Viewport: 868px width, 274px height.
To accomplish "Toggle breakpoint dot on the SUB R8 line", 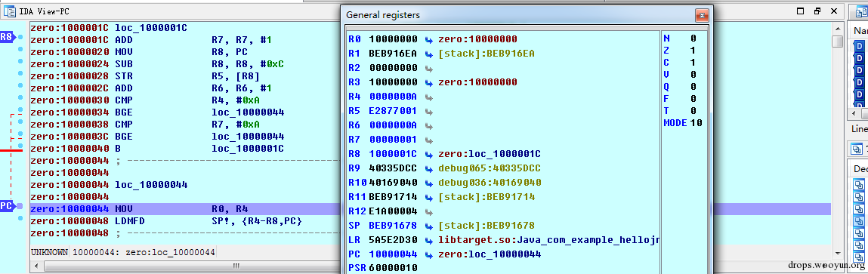I will [20, 61].
